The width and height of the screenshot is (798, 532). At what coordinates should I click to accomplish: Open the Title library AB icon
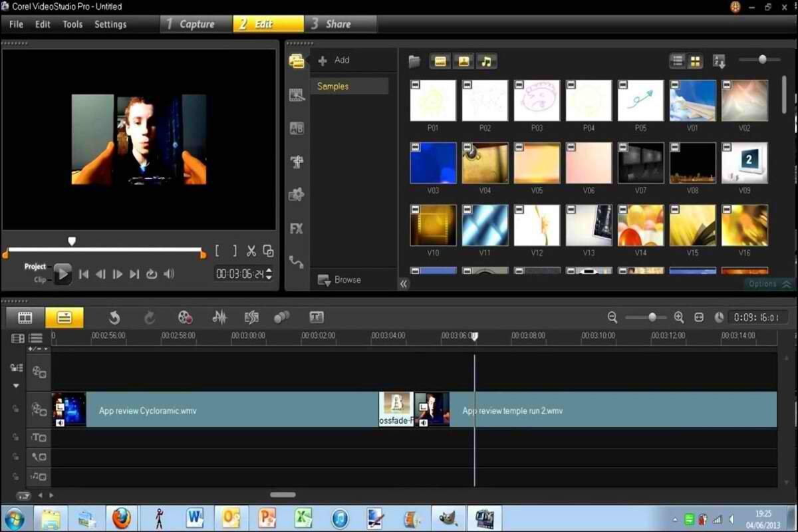pyautogui.click(x=297, y=128)
